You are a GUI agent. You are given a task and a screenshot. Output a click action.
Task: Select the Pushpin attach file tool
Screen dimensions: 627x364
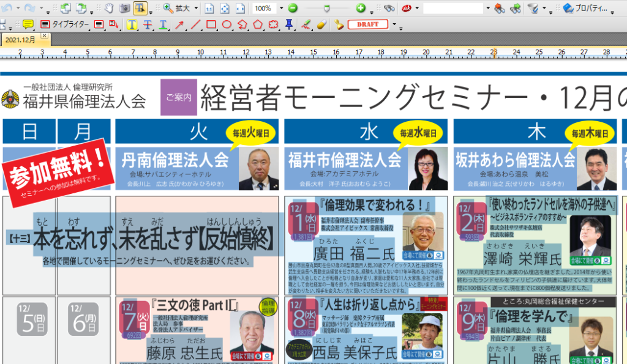289,24
